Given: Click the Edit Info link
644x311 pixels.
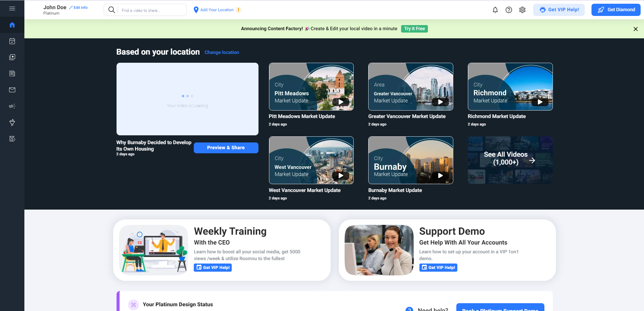Looking at the screenshot, I should point(79,7).
